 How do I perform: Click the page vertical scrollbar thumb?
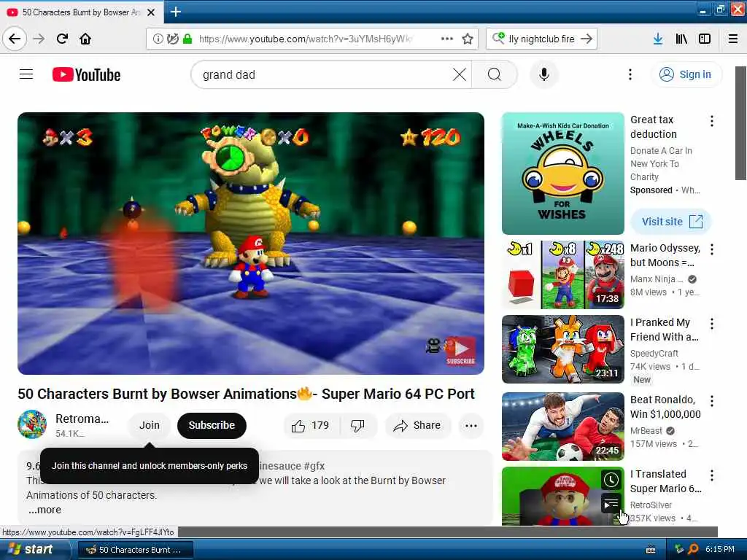click(x=740, y=122)
